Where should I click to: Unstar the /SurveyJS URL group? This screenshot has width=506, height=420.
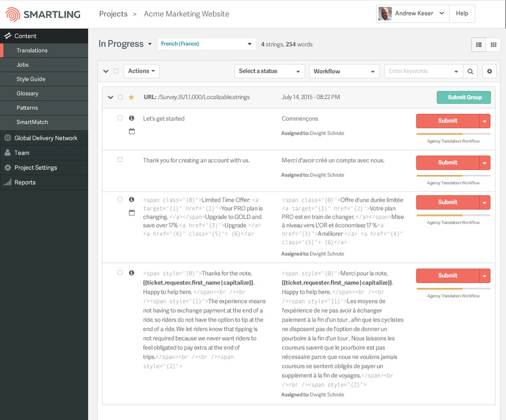(131, 97)
